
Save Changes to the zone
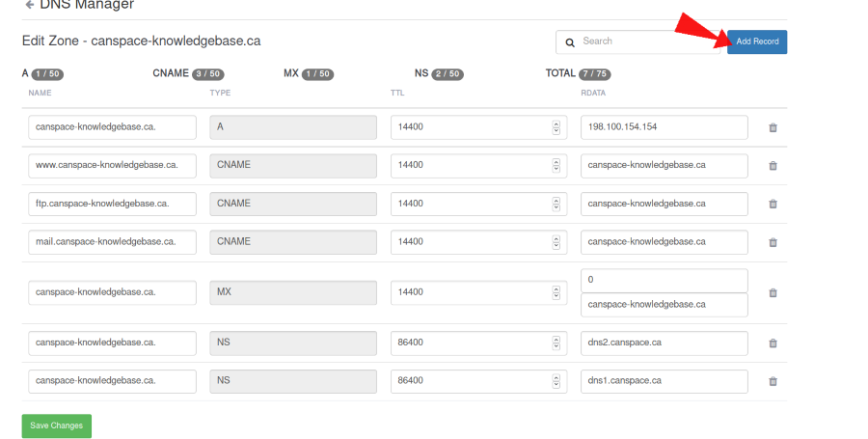pyautogui.click(x=57, y=425)
